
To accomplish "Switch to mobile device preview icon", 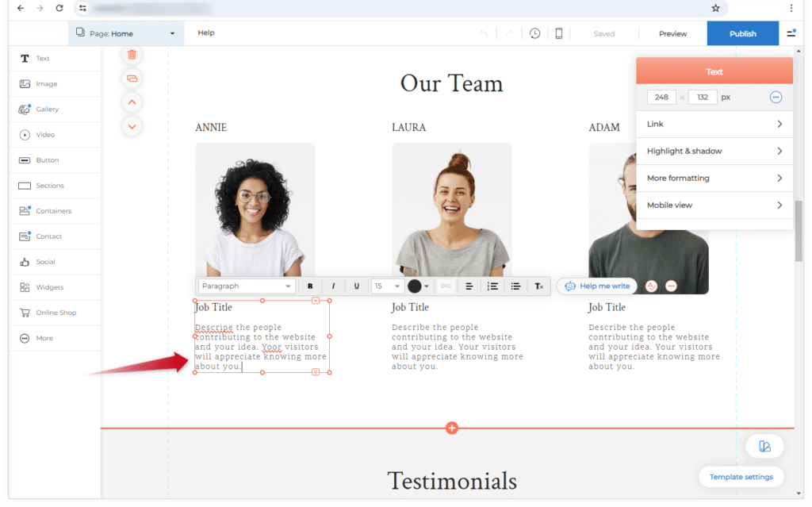I will pos(559,33).
